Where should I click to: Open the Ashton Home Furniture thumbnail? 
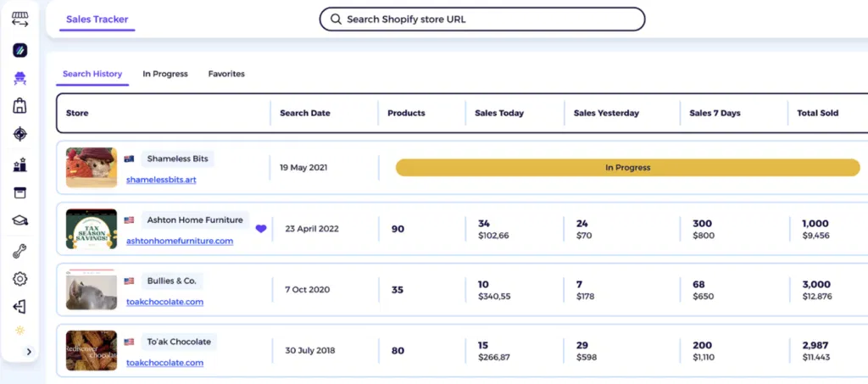coord(92,229)
